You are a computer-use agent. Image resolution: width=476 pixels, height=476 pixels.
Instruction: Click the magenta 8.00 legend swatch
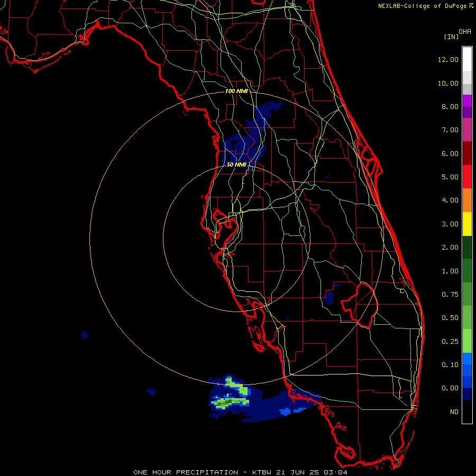point(467,100)
